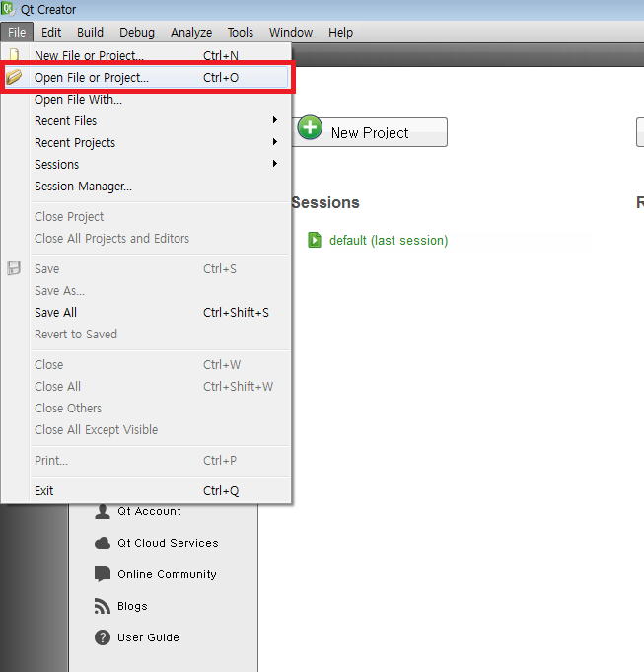Select Save All menu entry
Image resolution: width=644 pixels, height=672 pixels.
click(x=146, y=313)
